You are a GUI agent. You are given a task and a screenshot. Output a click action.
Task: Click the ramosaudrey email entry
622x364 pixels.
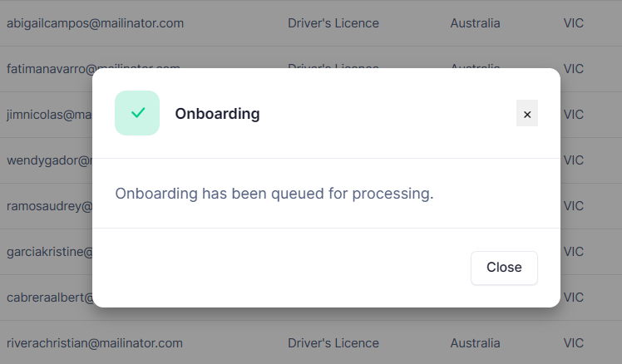49,206
